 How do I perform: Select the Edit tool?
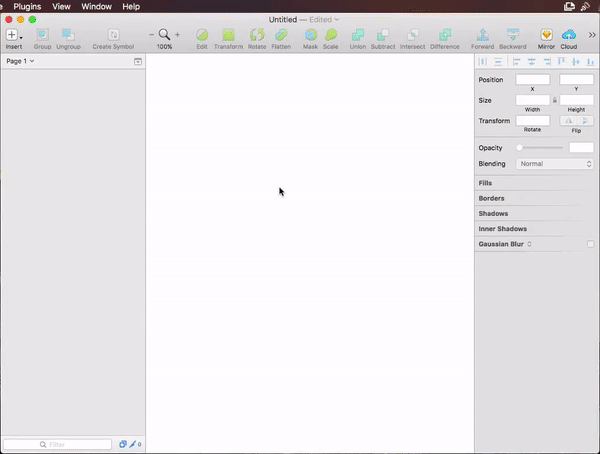202,35
